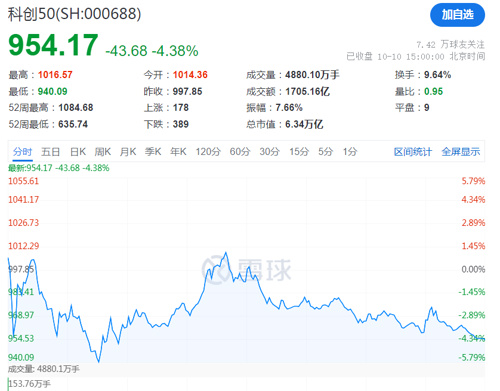Viewport: 500px width, 391px height.
Task: Click the 已收盘 10-10 15:00:00 timestamp
Action: 415,56
